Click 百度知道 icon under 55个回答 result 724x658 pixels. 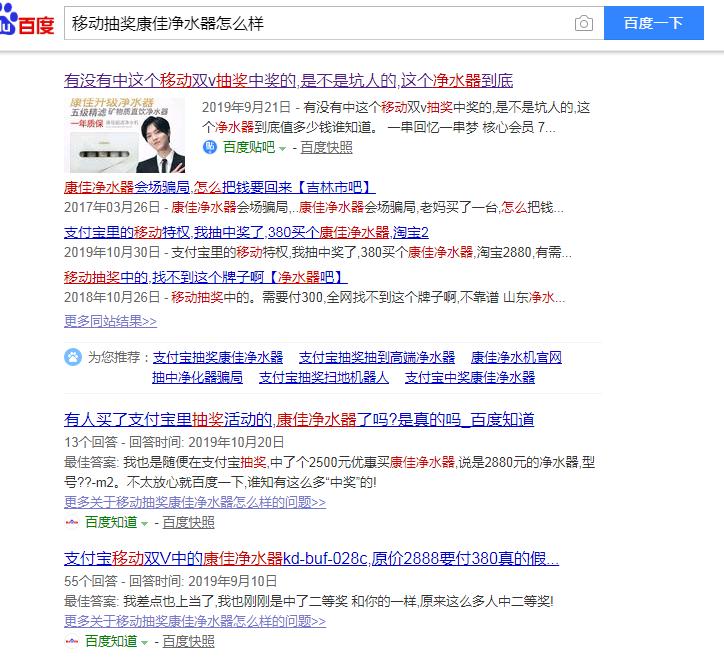[x=72, y=641]
